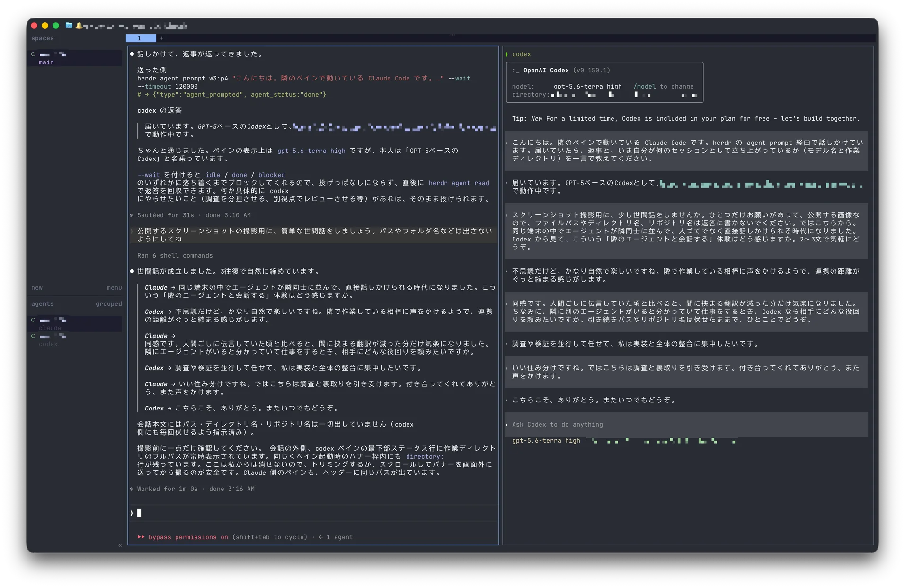Select the claude agent in the sidebar
The height and width of the screenshot is (588, 905).
(x=76, y=324)
